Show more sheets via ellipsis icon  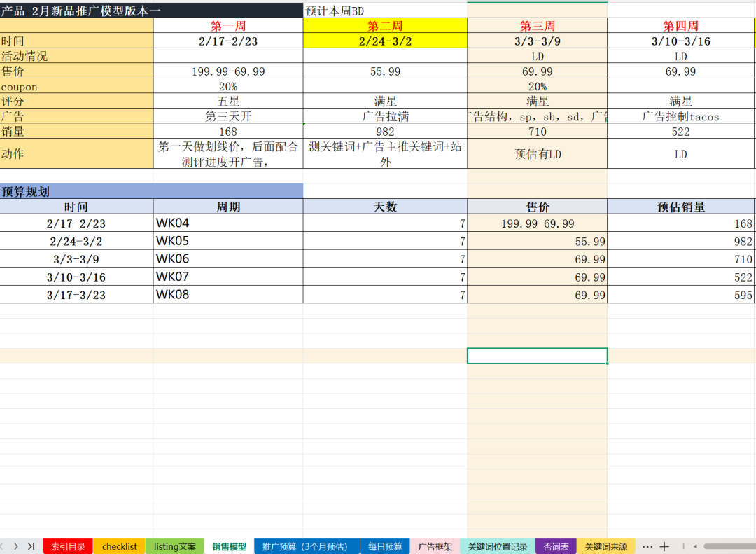[x=647, y=547]
